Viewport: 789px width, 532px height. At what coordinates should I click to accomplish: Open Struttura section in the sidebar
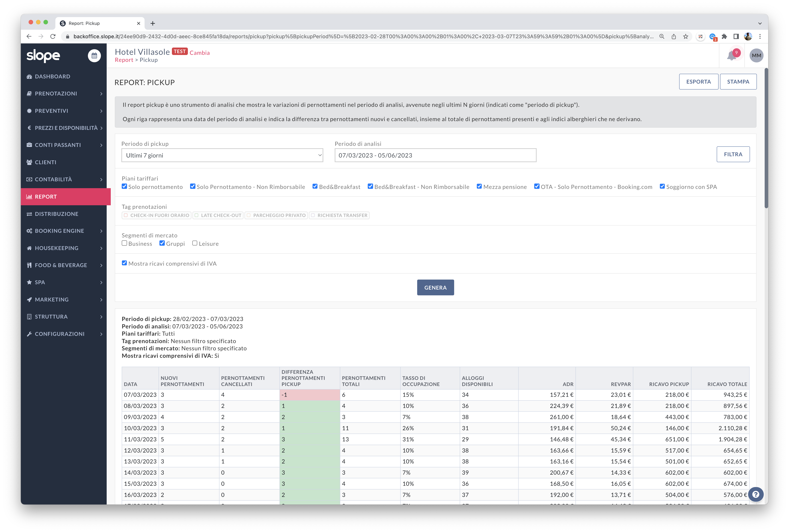tap(64, 317)
